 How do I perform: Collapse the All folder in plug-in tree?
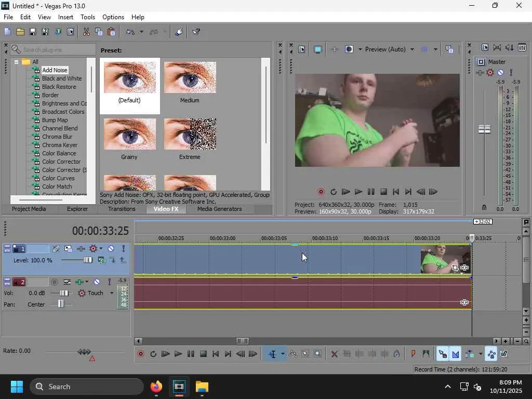16,62
